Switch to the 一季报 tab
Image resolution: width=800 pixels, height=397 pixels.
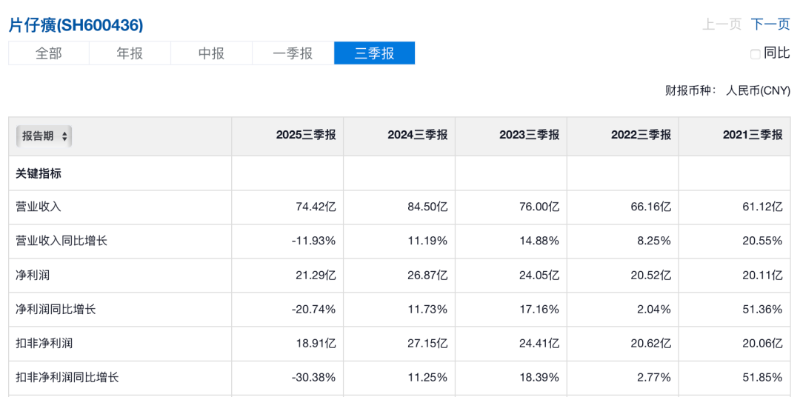(293, 53)
